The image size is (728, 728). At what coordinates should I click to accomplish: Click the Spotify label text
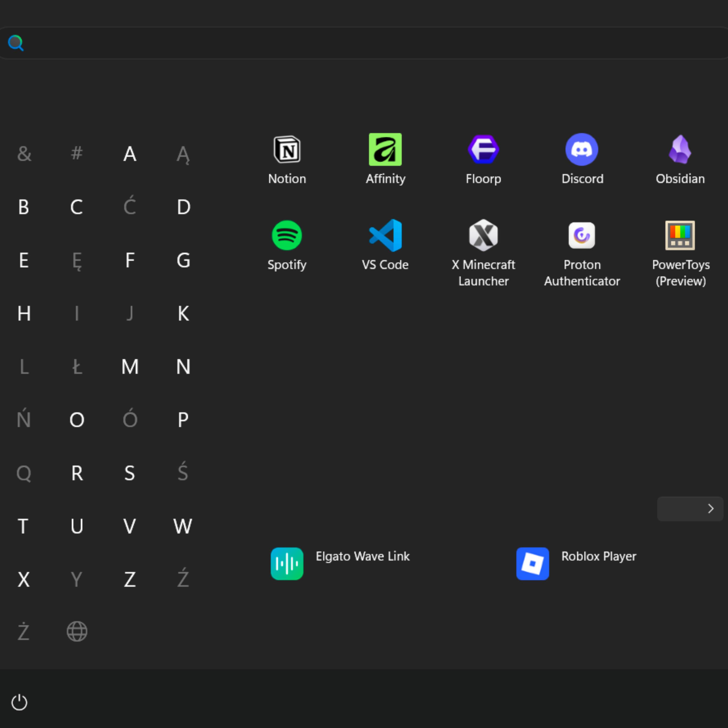click(287, 265)
